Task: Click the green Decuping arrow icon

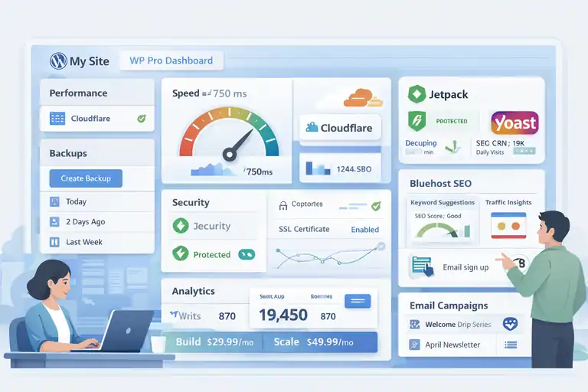Action: click(453, 147)
